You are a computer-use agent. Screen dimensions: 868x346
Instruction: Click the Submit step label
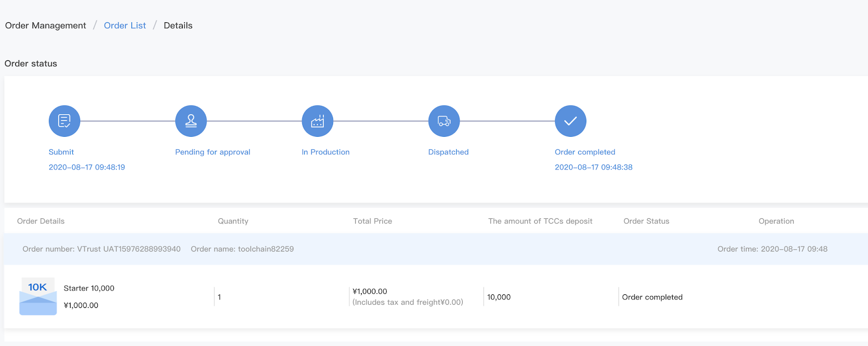(x=61, y=152)
